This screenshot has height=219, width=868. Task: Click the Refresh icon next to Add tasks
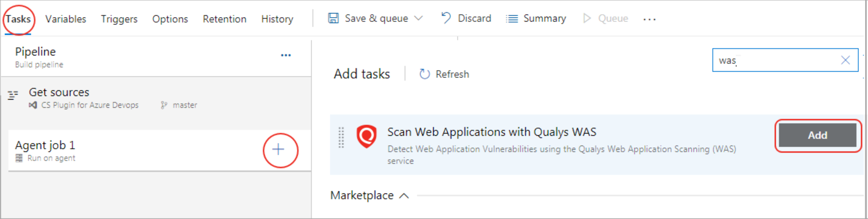pyautogui.click(x=425, y=74)
